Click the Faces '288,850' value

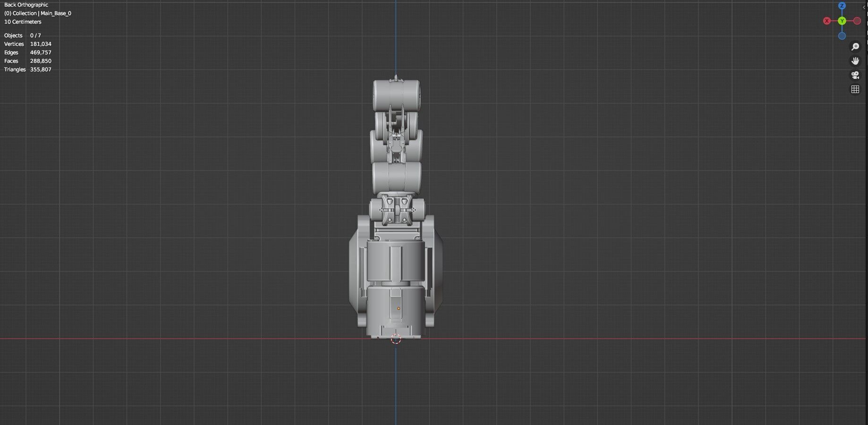point(41,61)
